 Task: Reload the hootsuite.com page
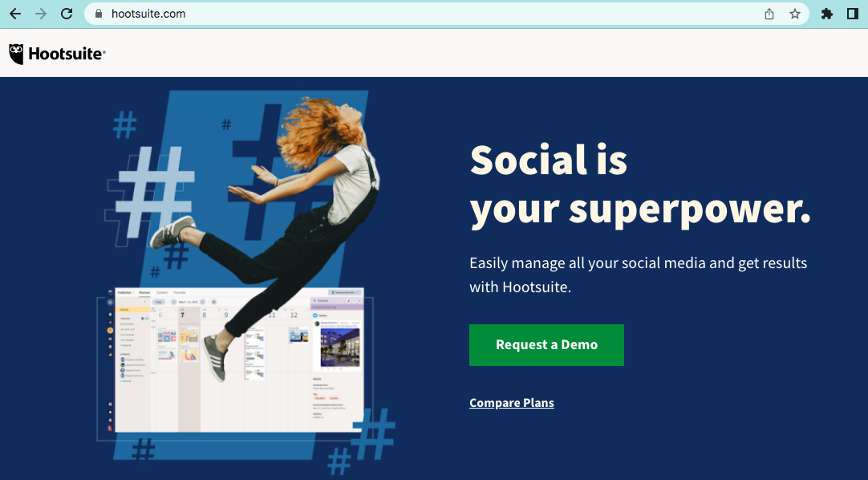(x=67, y=14)
